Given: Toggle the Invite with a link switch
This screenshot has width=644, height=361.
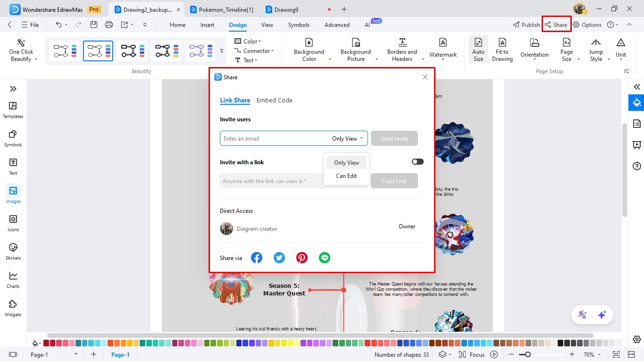Looking at the screenshot, I should (418, 162).
